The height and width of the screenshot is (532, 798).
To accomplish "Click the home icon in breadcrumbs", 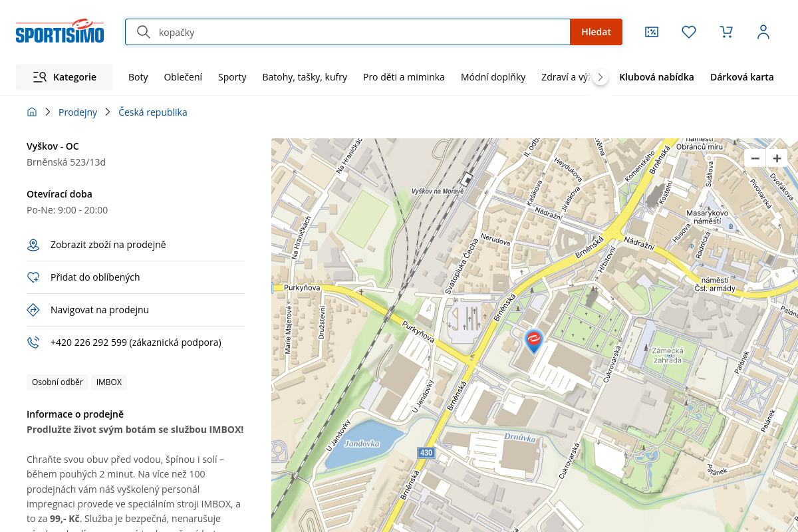I will tap(32, 112).
